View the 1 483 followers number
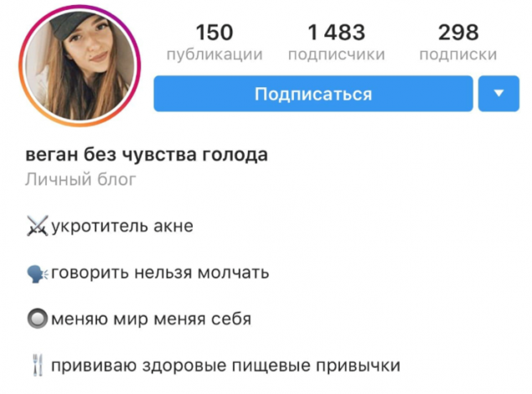The width and height of the screenshot is (532, 394). 336,33
